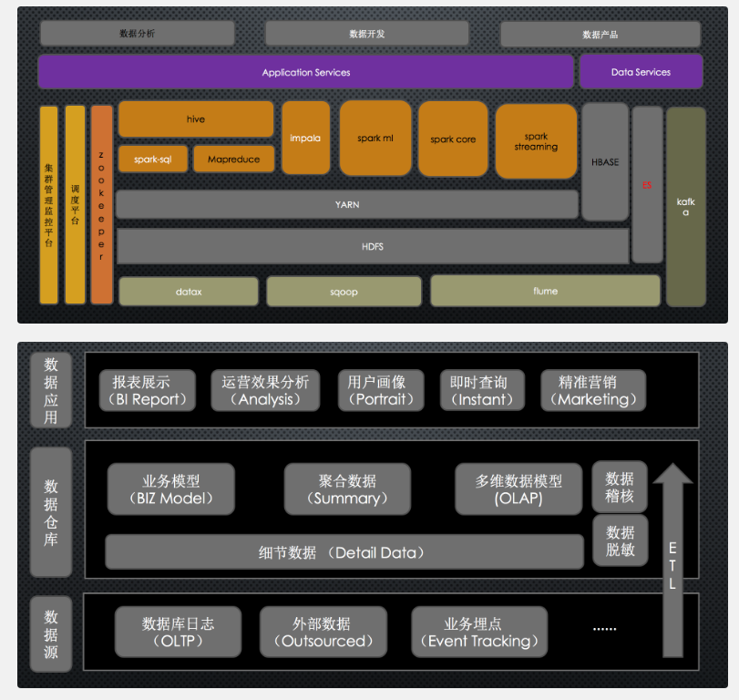Click the 数据分析 box
This screenshot has width=739, height=700.
point(138,34)
